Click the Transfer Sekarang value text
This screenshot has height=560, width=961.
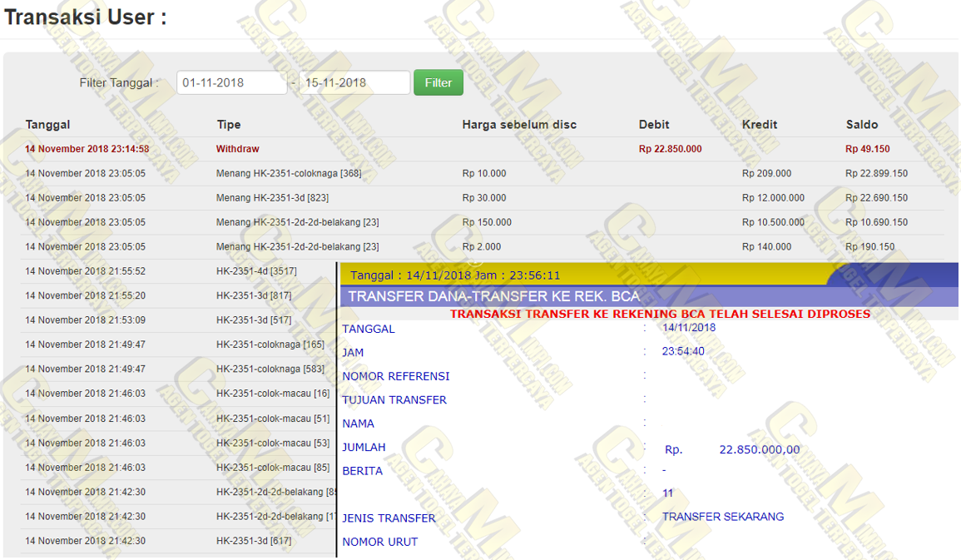point(722,517)
